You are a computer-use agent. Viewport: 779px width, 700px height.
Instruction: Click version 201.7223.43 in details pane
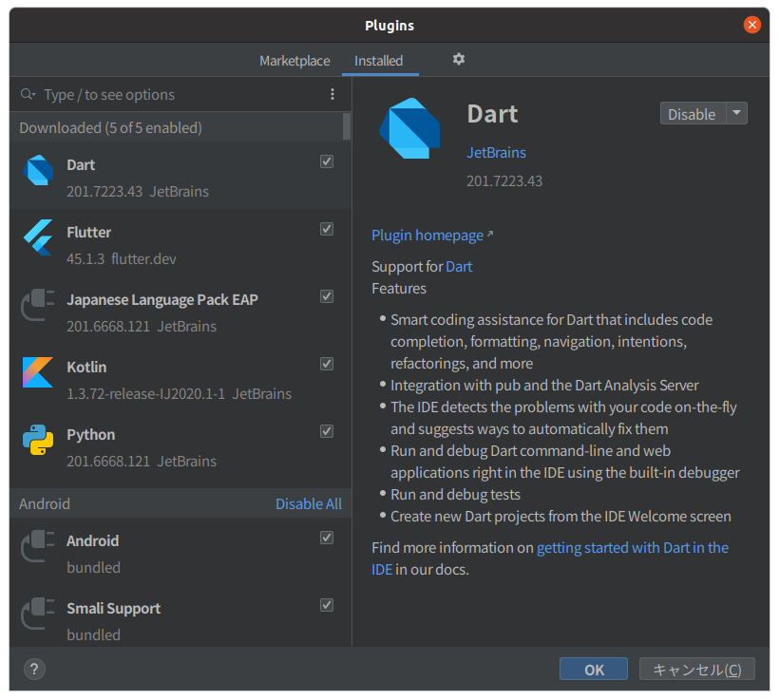(504, 180)
